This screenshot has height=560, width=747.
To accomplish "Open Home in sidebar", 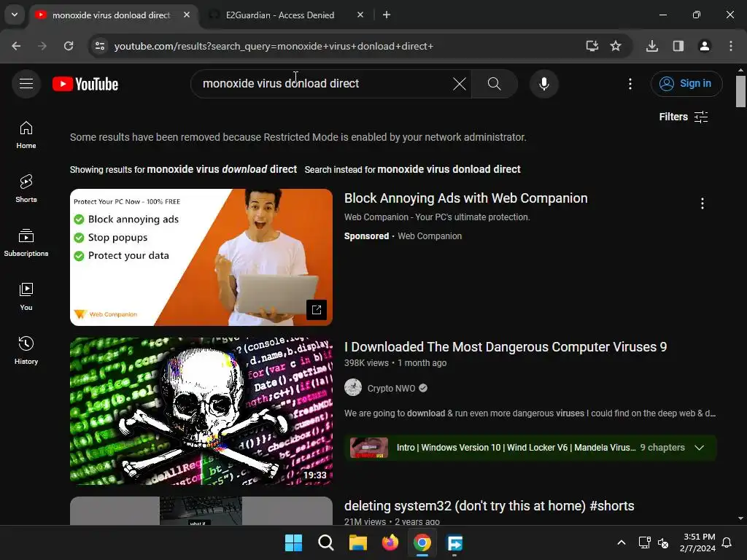I will coord(26,135).
